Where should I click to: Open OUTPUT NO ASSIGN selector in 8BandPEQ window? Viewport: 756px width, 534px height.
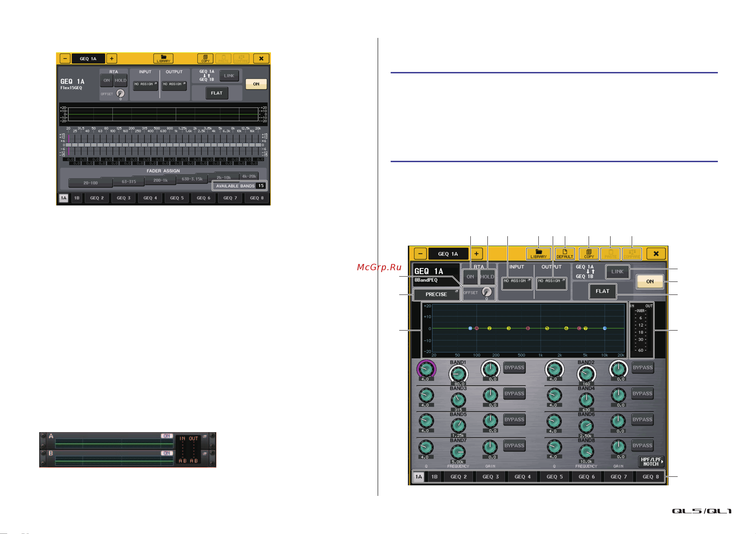[x=552, y=283]
